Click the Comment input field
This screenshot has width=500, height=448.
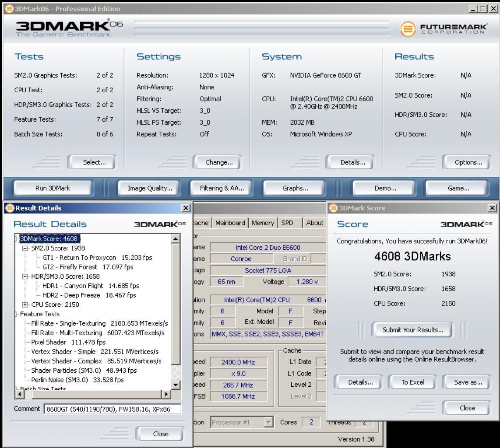point(112,409)
